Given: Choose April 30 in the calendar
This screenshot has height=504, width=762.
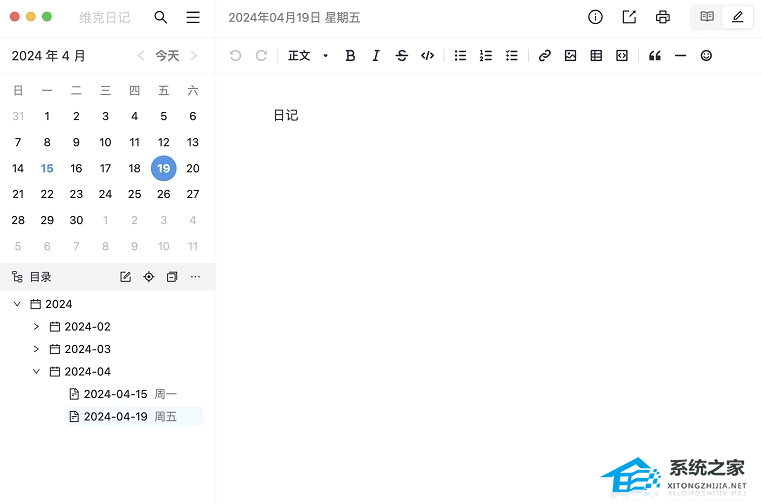Looking at the screenshot, I should pos(76,220).
